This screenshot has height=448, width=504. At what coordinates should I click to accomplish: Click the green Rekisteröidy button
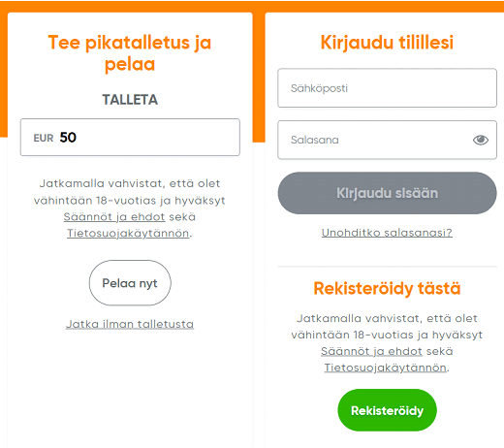point(387,410)
